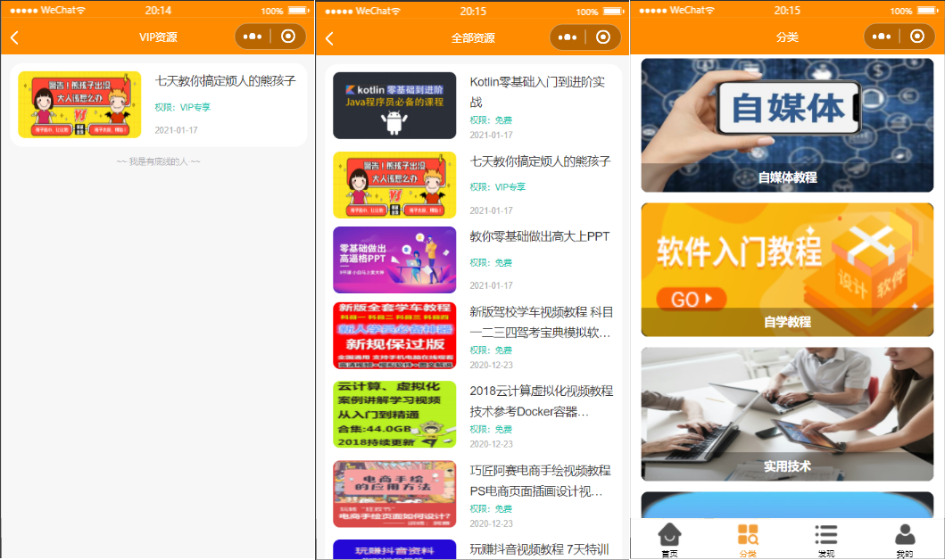Screen dimensions: 945x560
Task: Click date 2020-12-23 under the 云计算 course
Action: 491,444
